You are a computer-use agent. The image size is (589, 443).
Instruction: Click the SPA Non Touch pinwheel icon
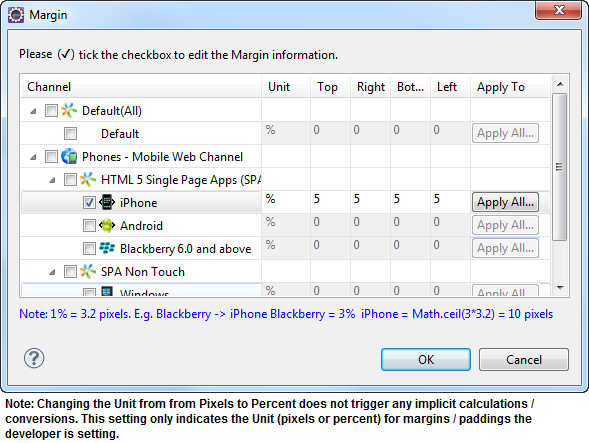[x=88, y=271]
